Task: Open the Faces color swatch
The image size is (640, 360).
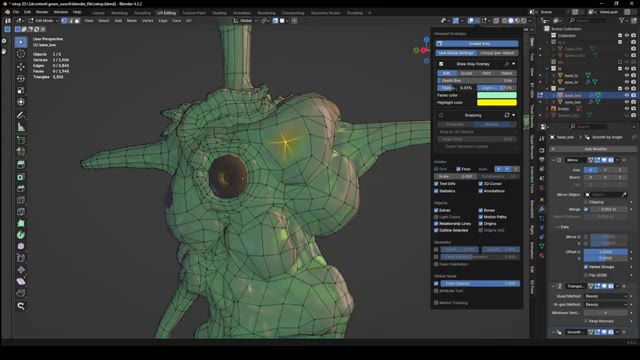Action: coord(497,95)
